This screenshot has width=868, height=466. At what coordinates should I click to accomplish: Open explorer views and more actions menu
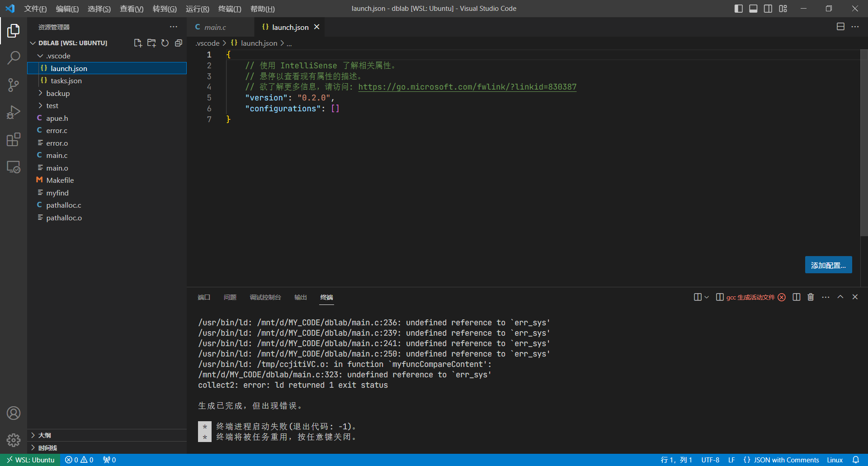pyautogui.click(x=174, y=27)
